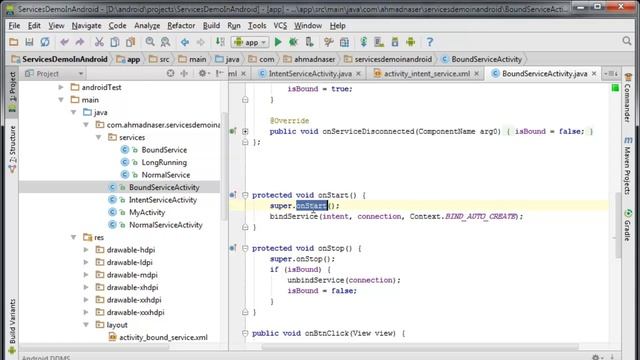Switch to activity_intent_service.xml tab
This screenshot has width=640, height=360.
[x=427, y=73]
